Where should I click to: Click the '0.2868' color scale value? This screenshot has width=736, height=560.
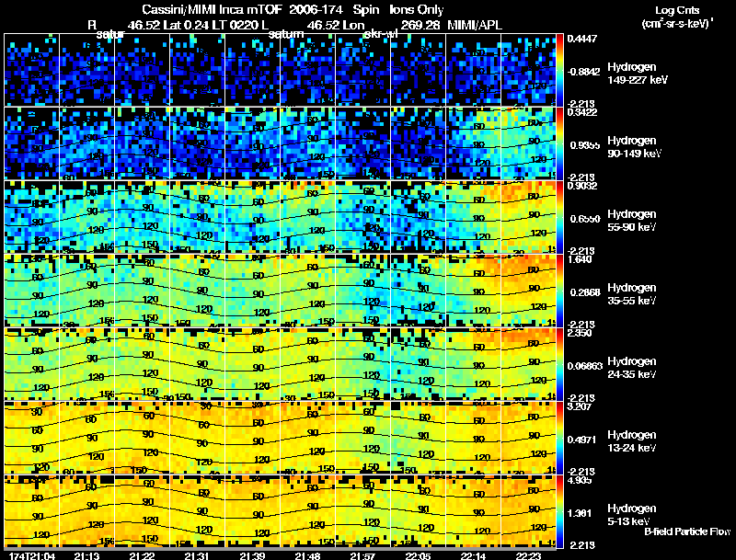[x=583, y=292]
